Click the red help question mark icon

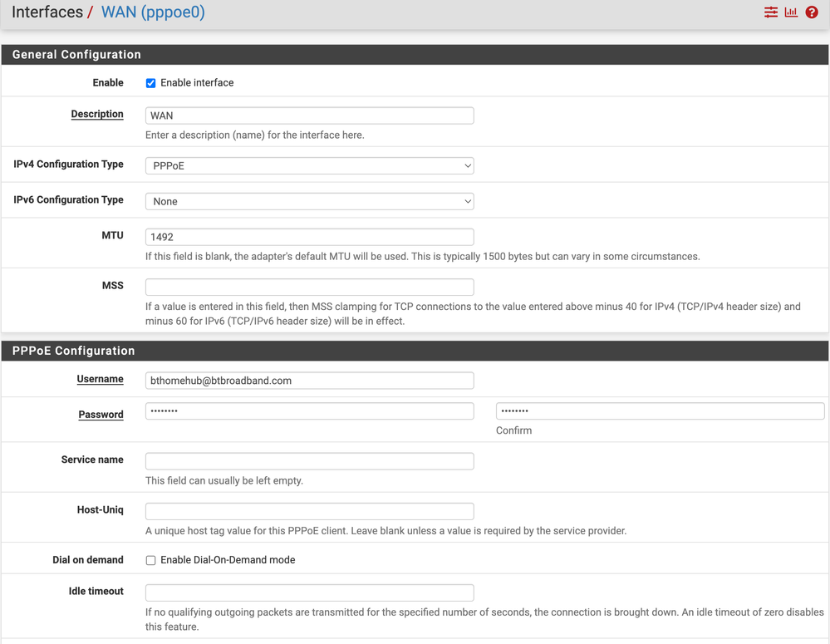coord(812,12)
